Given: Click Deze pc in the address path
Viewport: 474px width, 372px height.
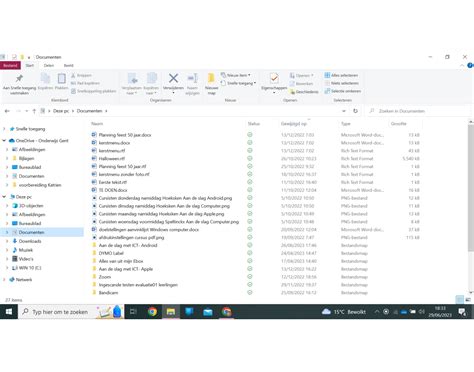Looking at the screenshot, I should pyautogui.click(x=61, y=111).
